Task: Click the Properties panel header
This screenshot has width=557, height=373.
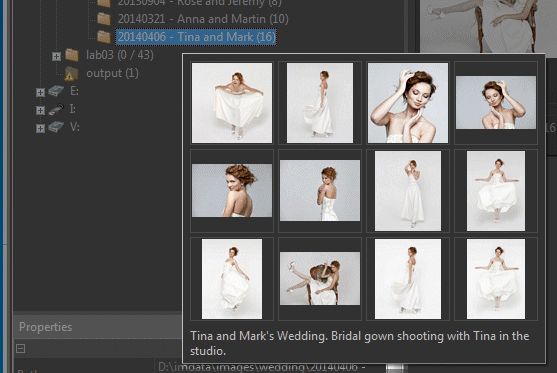Action: point(98,327)
